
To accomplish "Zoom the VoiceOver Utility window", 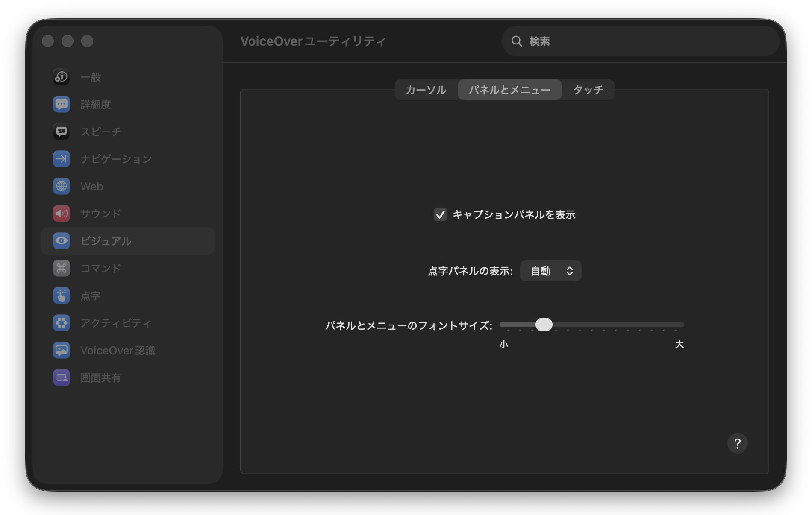I will click(x=87, y=41).
